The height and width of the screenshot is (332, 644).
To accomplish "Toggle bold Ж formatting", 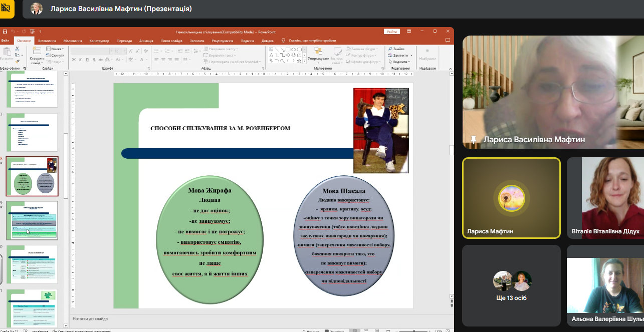I will point(73,60).
